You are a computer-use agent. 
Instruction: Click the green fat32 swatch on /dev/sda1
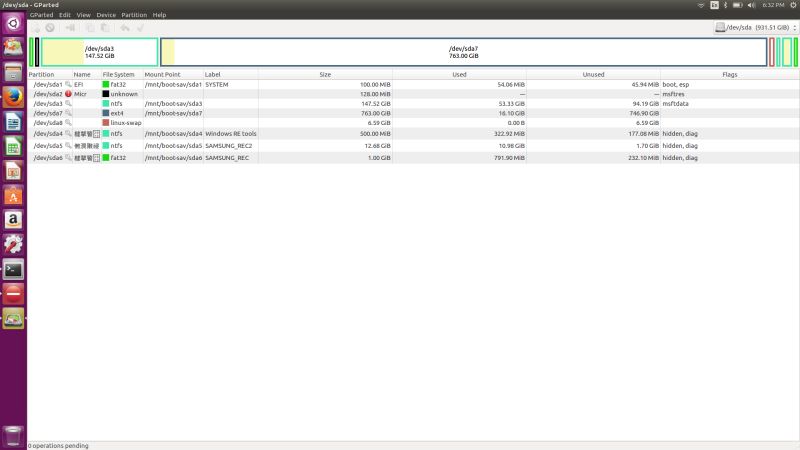106,84
